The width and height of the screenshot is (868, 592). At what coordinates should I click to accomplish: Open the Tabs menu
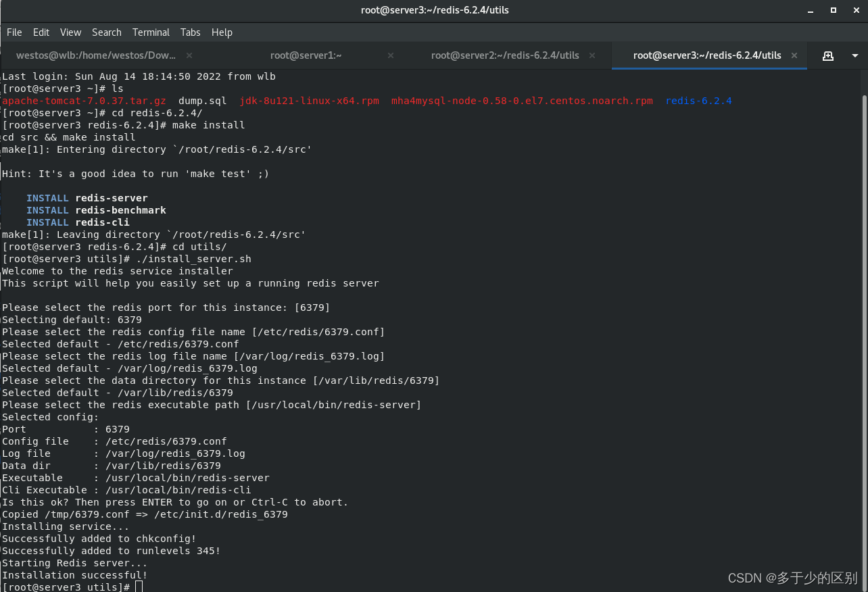[191, 32]
